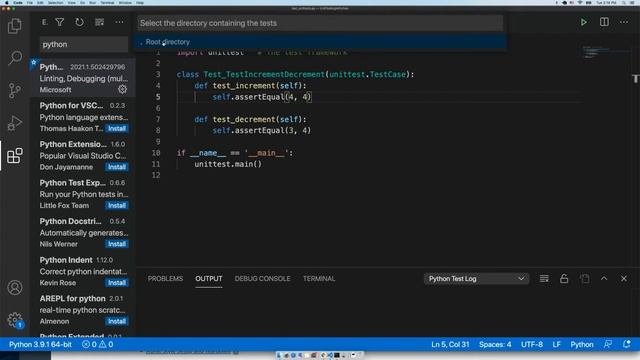Screen dimensions: 640x360
Task: Show errors and warnings count in status bar
Action: [x=98, y=344]
